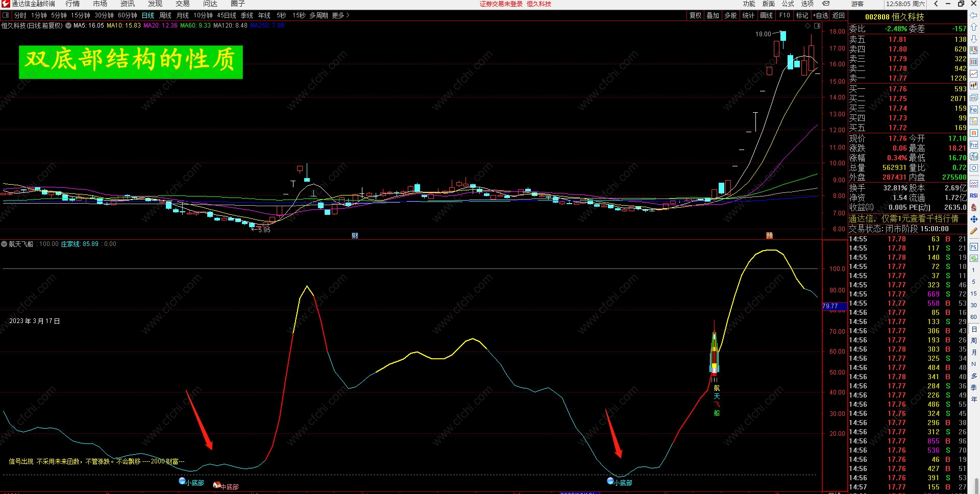Open the candlestick chart sidebar icon
980x494 pixels.
[x=974, y=86]
